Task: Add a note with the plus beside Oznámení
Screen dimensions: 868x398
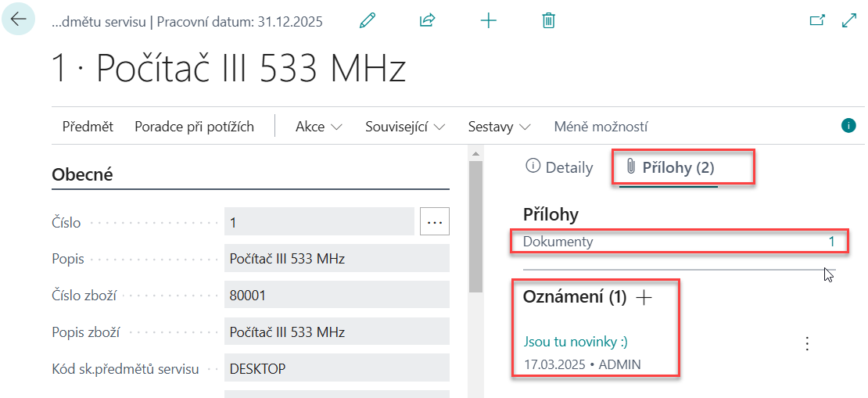Action: (x=644, y=298)
